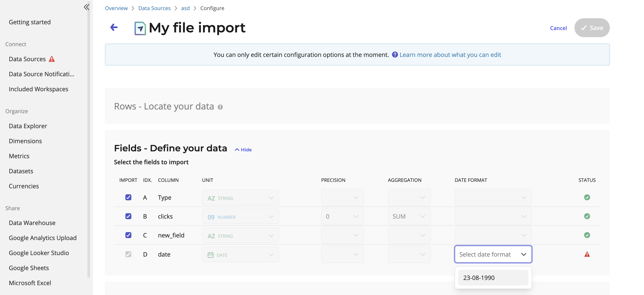Click the green checkmark status icon for clicks
The width and height of the screenshot is (644, 295).
[x=587, y=216]
